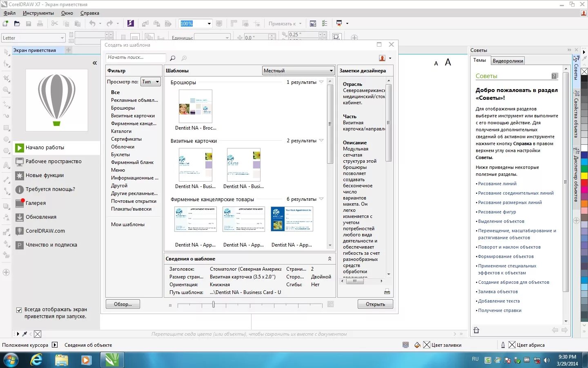Collapse the Фирменные канцелярские товары group
This screenshot has height=368, width=588.
[x=321, y=199]
